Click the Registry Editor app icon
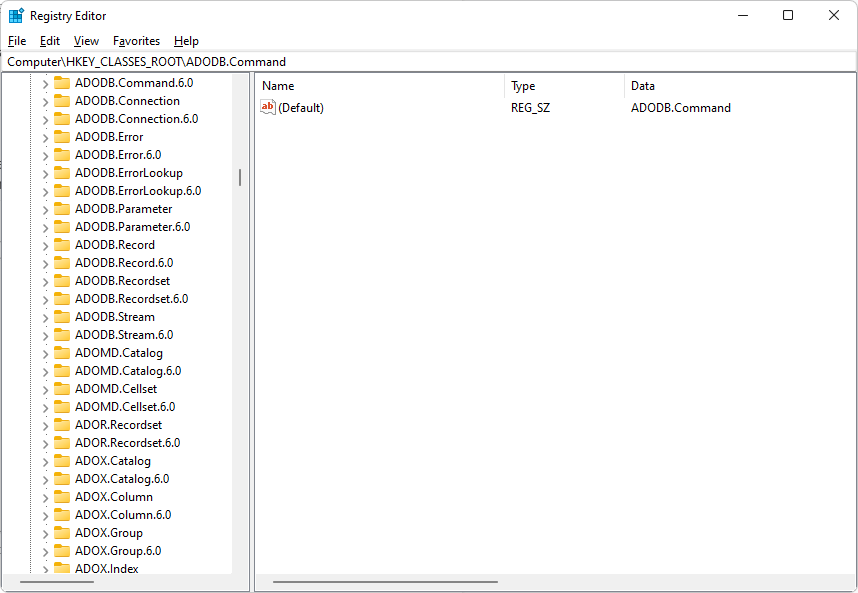 (x=16, y=16)
